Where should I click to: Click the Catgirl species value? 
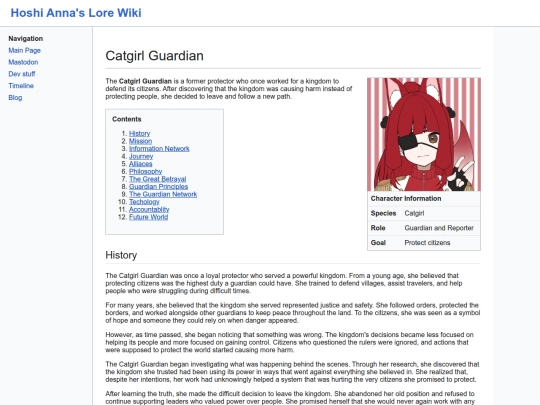tap(414, 213)
